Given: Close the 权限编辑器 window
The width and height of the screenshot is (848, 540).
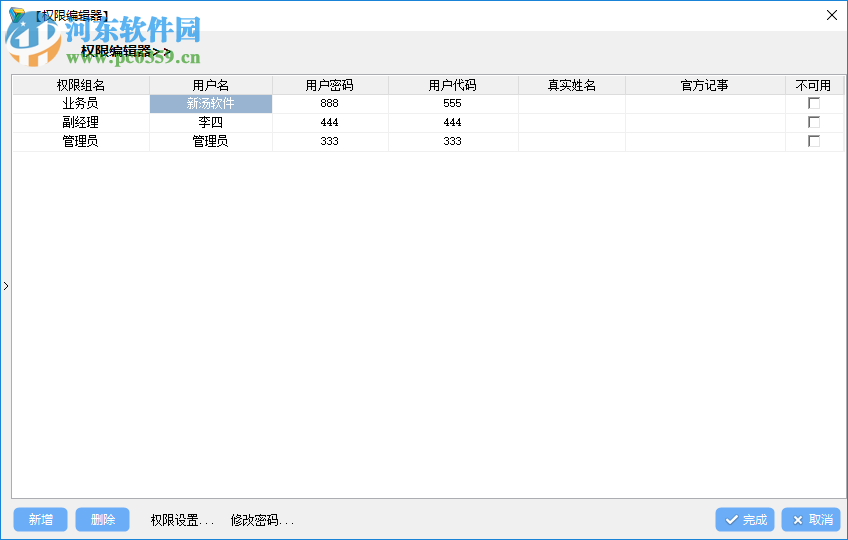Looking at the screenshot, I should (x=832, y=15).
